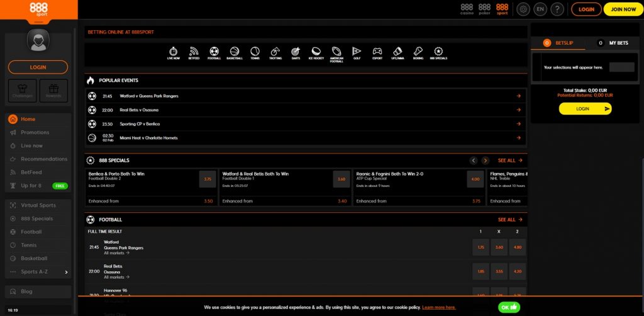644x316 pixels.
Task: Open the Live Now sport icon
Action: click(x=174, y=52)
